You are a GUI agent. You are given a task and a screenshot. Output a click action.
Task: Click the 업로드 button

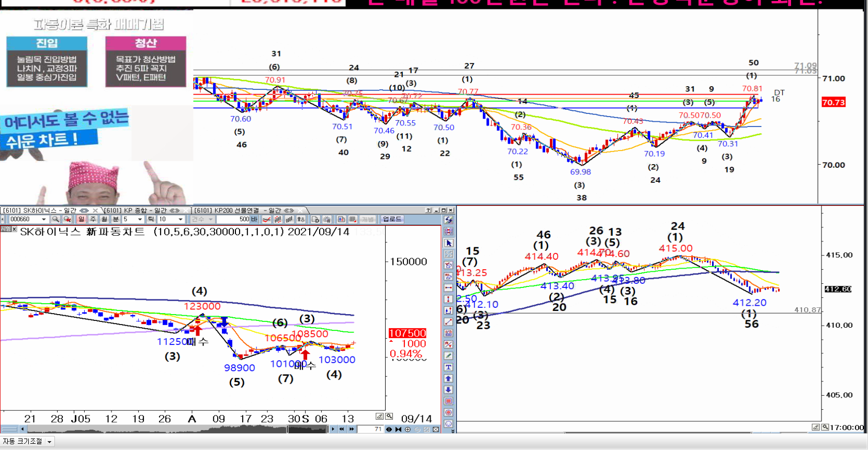tap(392, 220)
